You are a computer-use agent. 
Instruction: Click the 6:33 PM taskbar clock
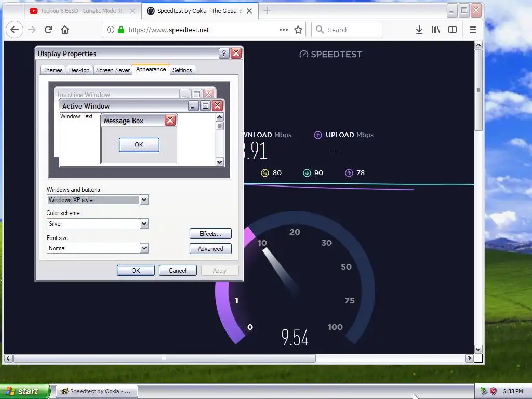[x=512, y=392]
